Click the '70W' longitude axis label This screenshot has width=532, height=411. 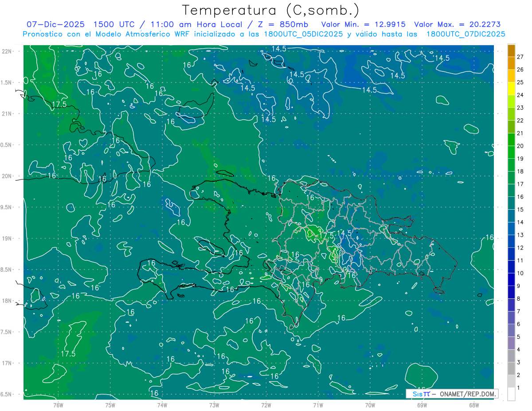[370, 405]
